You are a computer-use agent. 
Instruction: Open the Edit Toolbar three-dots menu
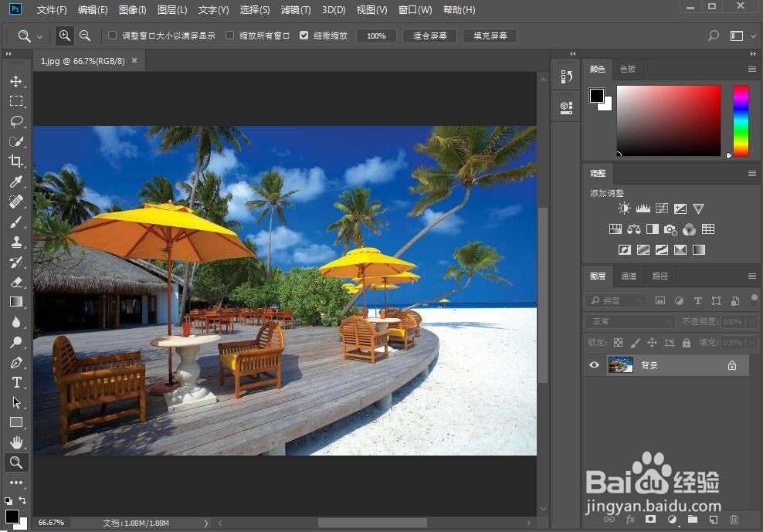(16, 483)
